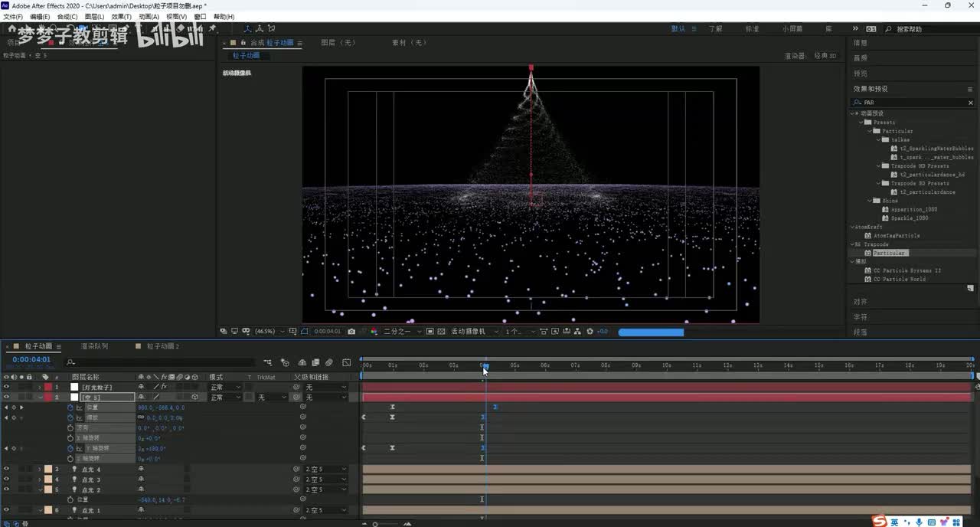980x527 pixels.
Task: Open the composition flowchart icon in timeline
Action: point(268,362)
